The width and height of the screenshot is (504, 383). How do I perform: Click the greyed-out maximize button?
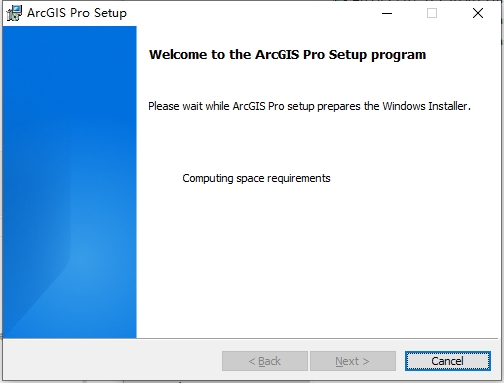(x=432, y=13)
